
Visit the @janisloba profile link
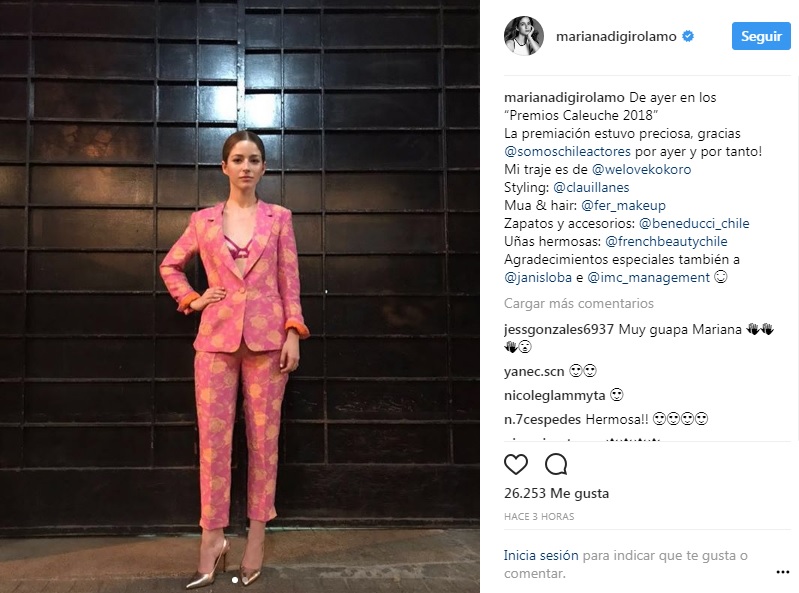click(x=538, y=277)
